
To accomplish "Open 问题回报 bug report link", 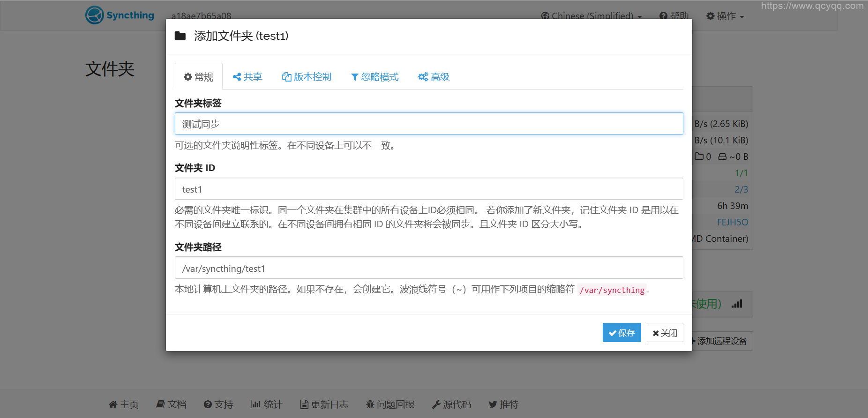I will (390, 404).
